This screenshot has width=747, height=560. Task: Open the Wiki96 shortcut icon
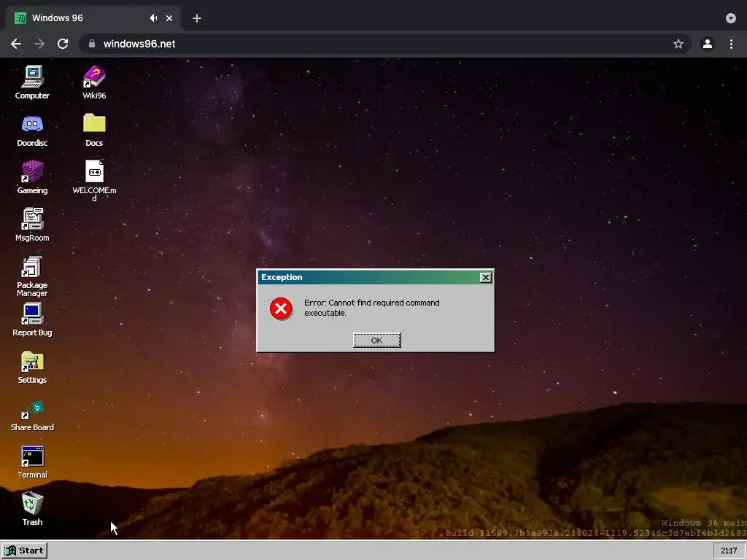pos(94,82)
